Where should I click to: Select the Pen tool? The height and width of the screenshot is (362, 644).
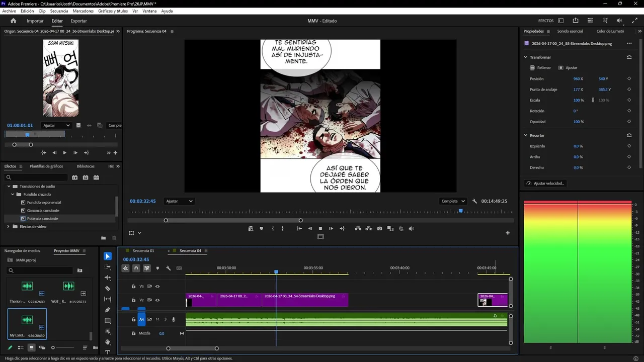pyautogui.click(x=108, y=310)
